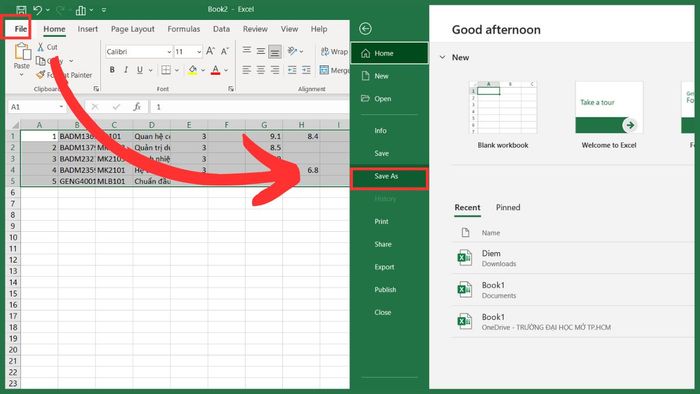Decrease font size with smaller A icon
Image resolution: width=700 pixels, height=394 pixels.
225,51
